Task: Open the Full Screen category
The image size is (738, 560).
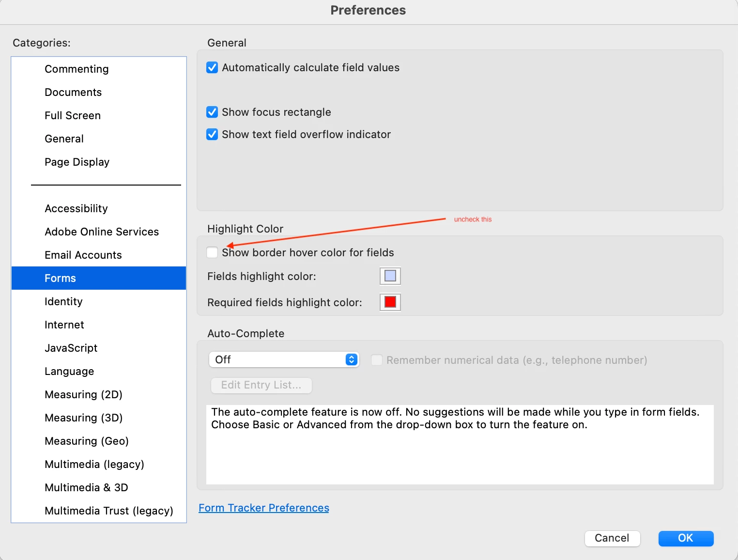Action: click(73, 115)
